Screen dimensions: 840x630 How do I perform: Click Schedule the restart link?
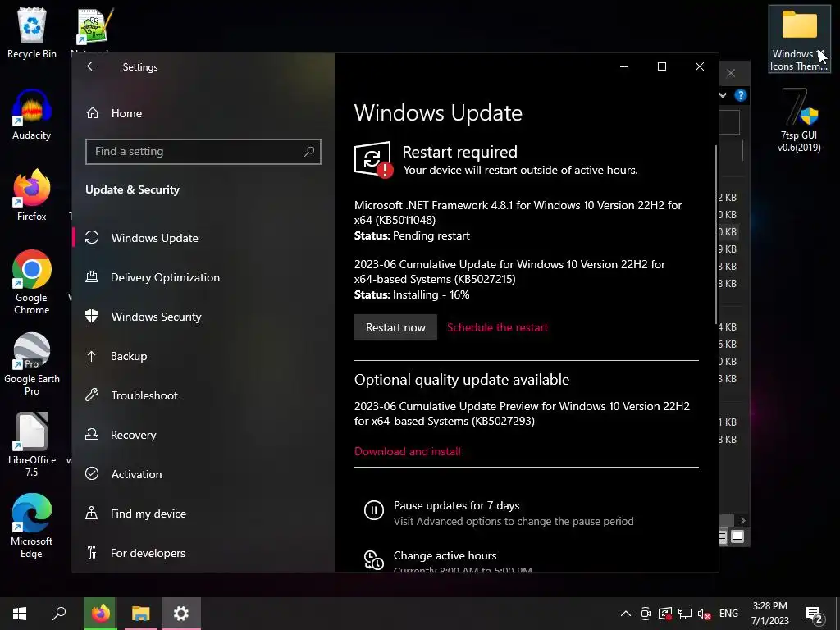click(x=497, y=327)
